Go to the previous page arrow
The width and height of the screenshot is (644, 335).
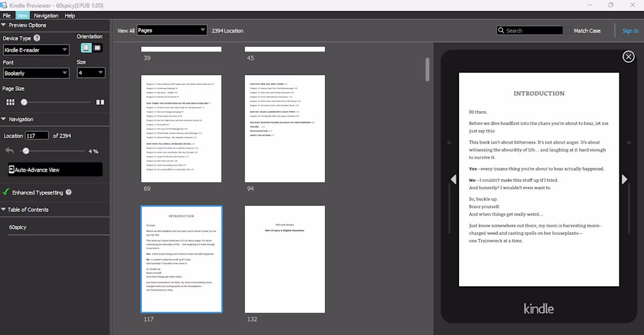tap(453, 179)
